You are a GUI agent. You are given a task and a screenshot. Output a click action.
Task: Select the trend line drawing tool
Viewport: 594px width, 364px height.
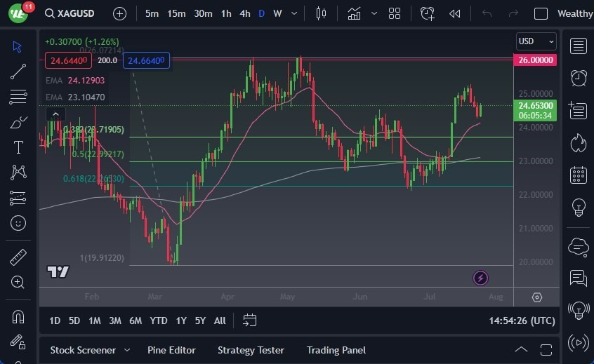[x=18, y=72]
